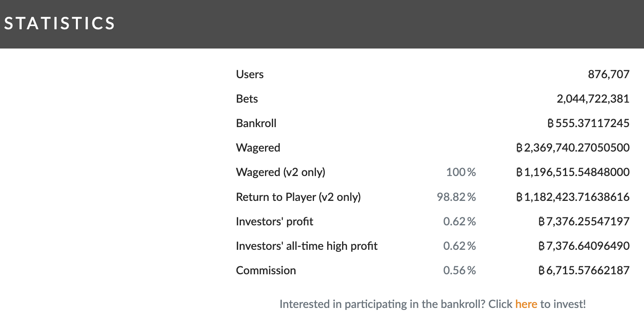Screen dimensions: 644x328
Task: Click the 98.82% Return to Player percentage
Action: pos(456,197)
